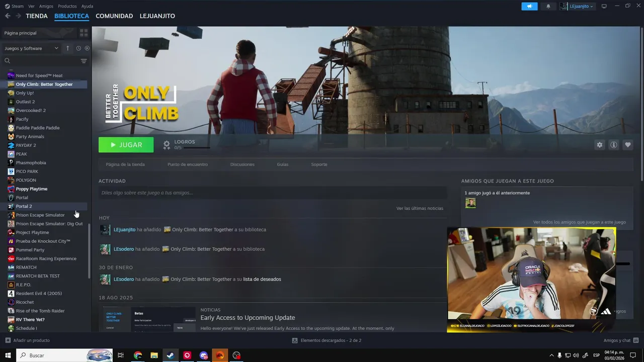Image resolution: width=644 pixels, height=362 pixels.
Task: Open advanced filters in library search
Action: coord(84,61)
